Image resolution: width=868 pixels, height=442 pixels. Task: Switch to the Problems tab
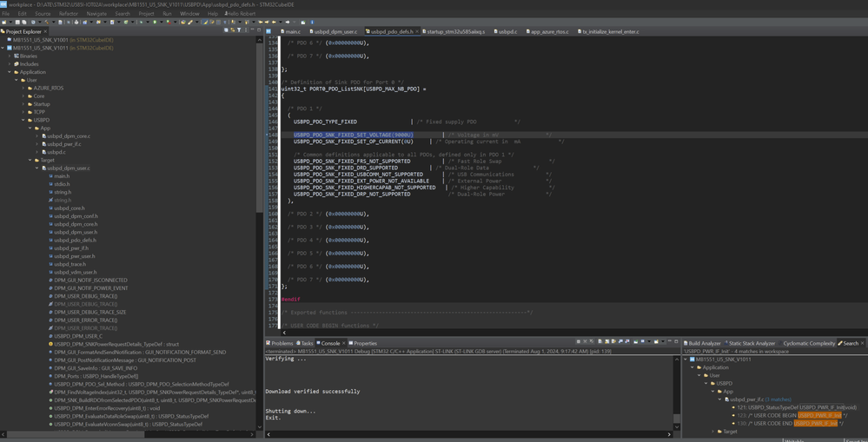tap(282, 343)
